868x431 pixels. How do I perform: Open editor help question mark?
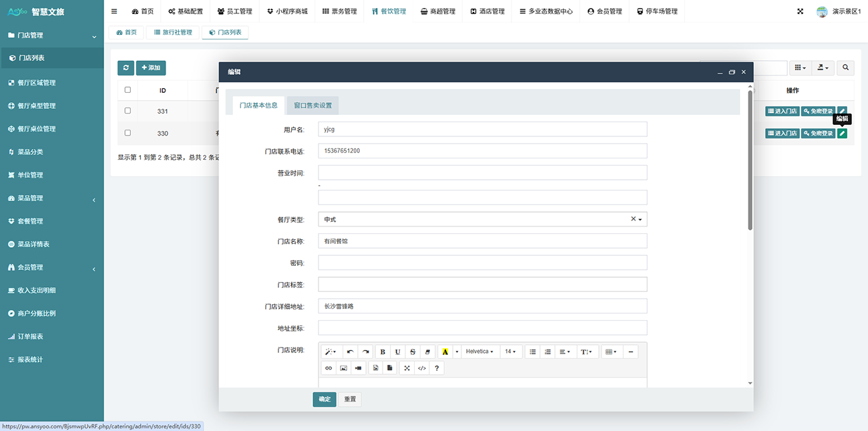pyautogui.click(x=437, y=368)
